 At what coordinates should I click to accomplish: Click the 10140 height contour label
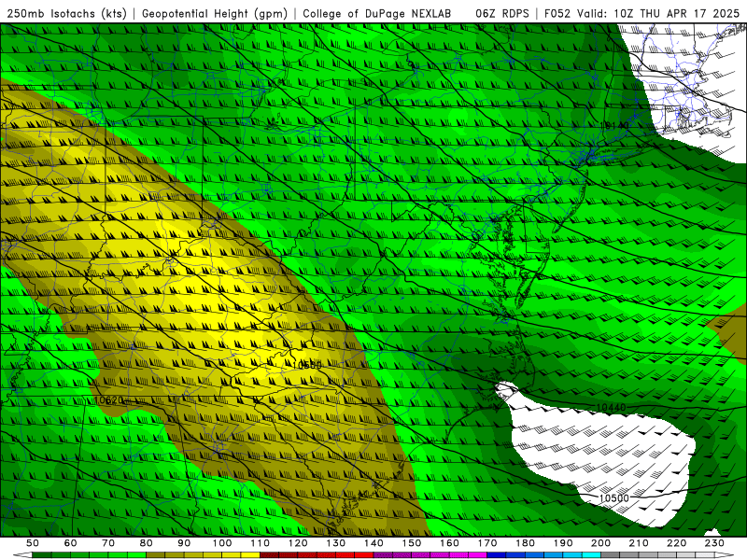tap(614, 126)
